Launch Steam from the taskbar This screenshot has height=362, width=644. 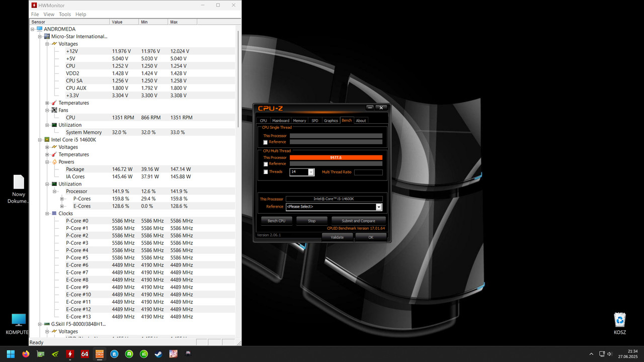tap(159, 353)
